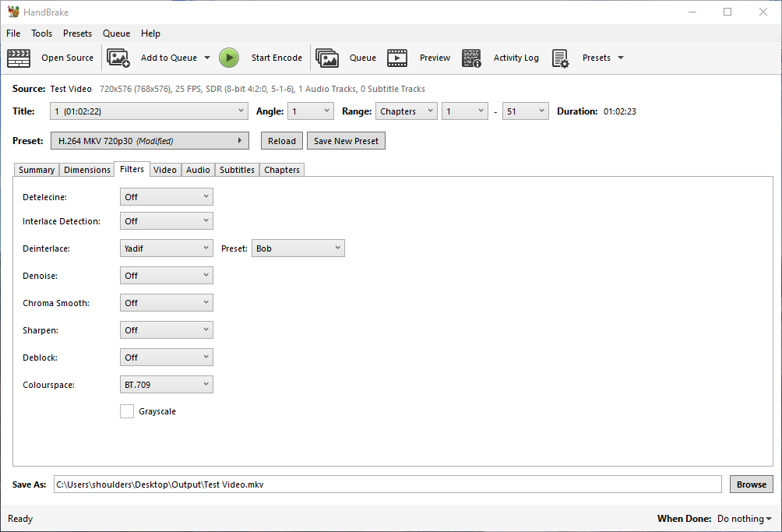Open the Range Chapters dropdown
The image size is (782, 532).
tap(407, 111)
